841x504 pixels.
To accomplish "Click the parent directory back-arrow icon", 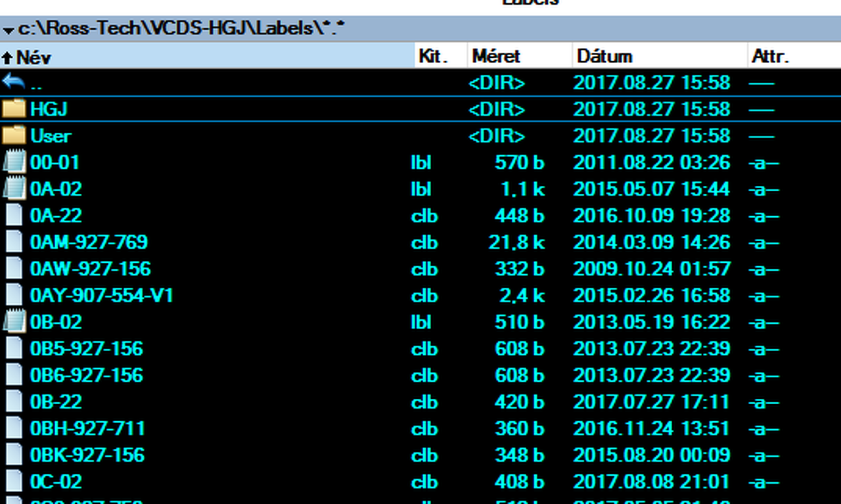I will click(x=13, y=82).
